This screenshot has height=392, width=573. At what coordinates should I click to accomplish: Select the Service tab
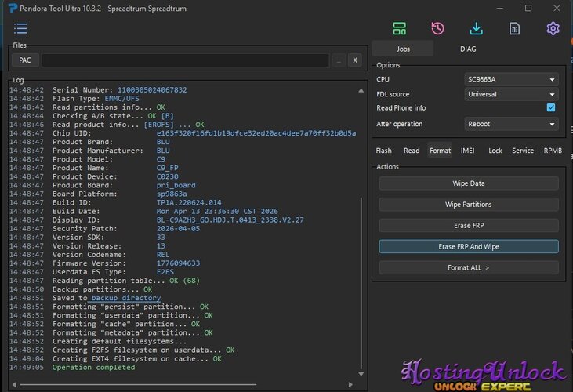pos(523,151)
